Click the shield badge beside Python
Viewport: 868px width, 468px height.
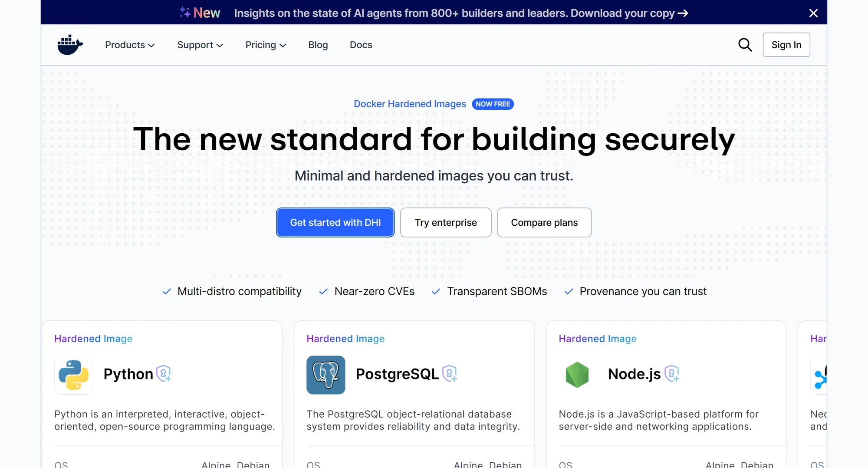164,373
